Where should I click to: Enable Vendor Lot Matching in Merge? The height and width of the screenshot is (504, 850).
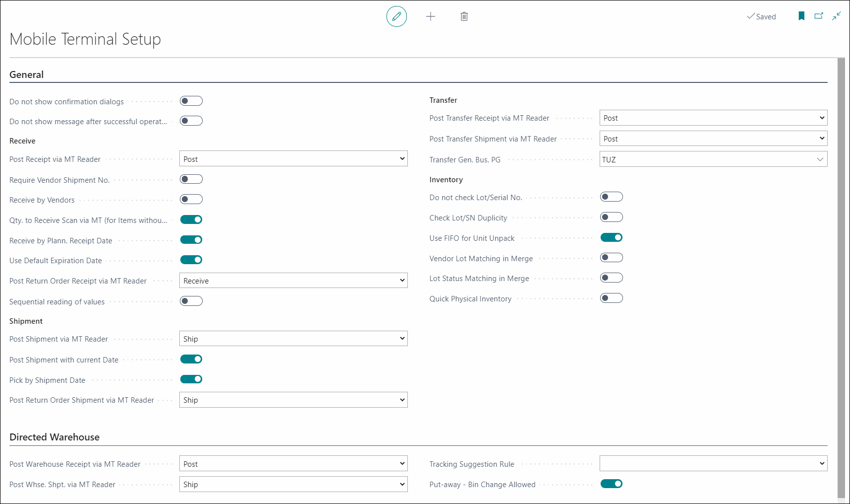click(612, 258)
